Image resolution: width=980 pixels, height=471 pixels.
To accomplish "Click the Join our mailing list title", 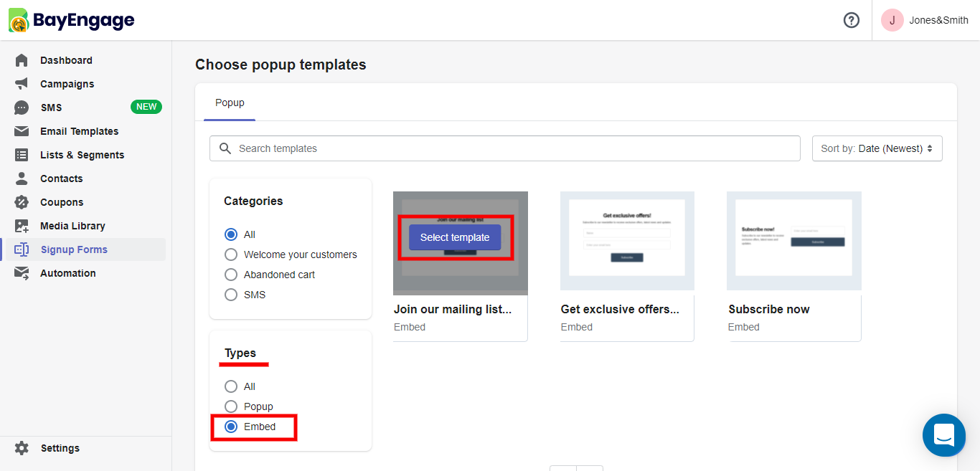I will point(453,310).
